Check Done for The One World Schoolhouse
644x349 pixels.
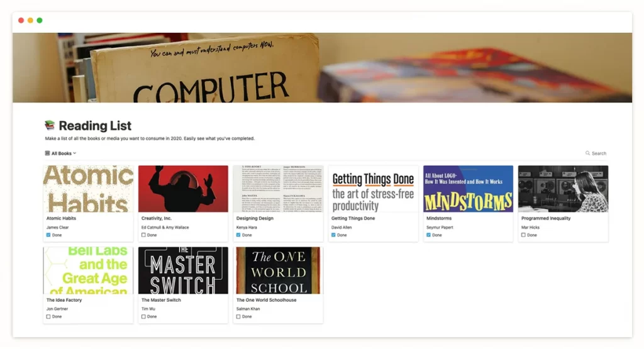click(x=238, y=316)
